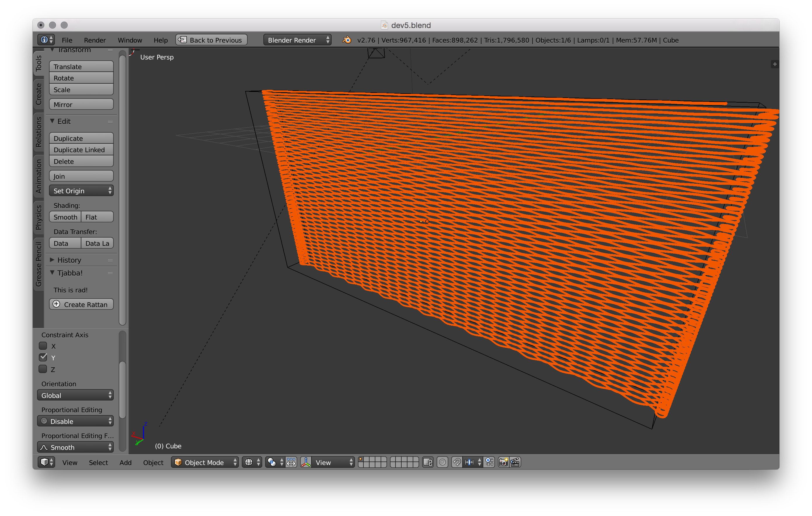Screen dimensions: 812x516
Task: Click the Transform panel drag grip
Action: point(110,50)
